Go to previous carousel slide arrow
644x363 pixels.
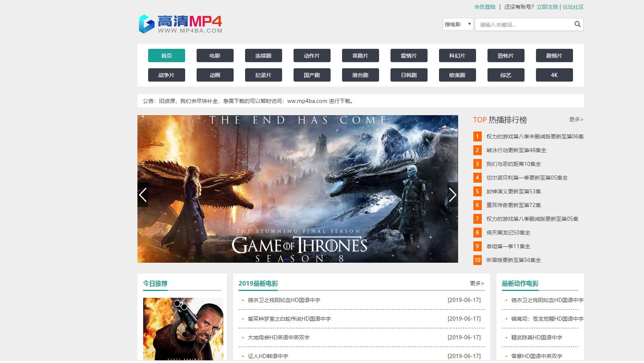[143, 195]
